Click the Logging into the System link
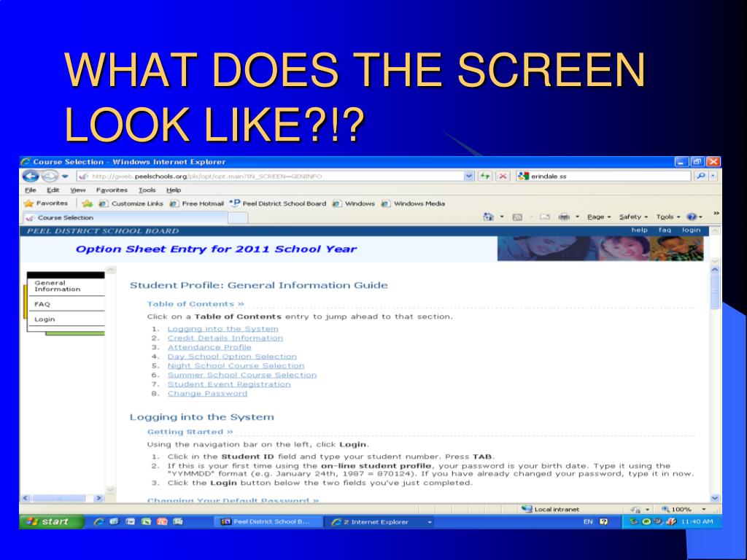The height and width of the screenshot is (560, 747). point(222,329)
